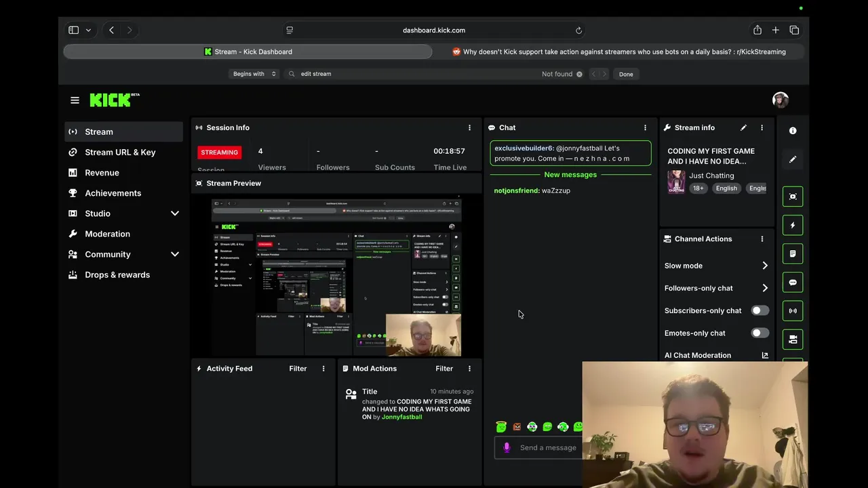Go back in Safari history
This screenshot has width=868, height=488.
coord(111,30)
